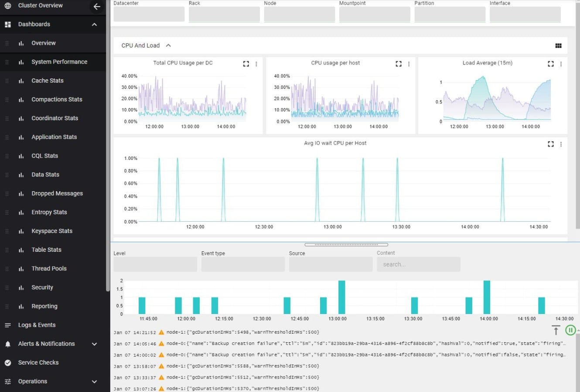This screenshot has width=580, height=392.
Task: Collapse the sidebar using the back arrow icon
Action: point(96,7)
